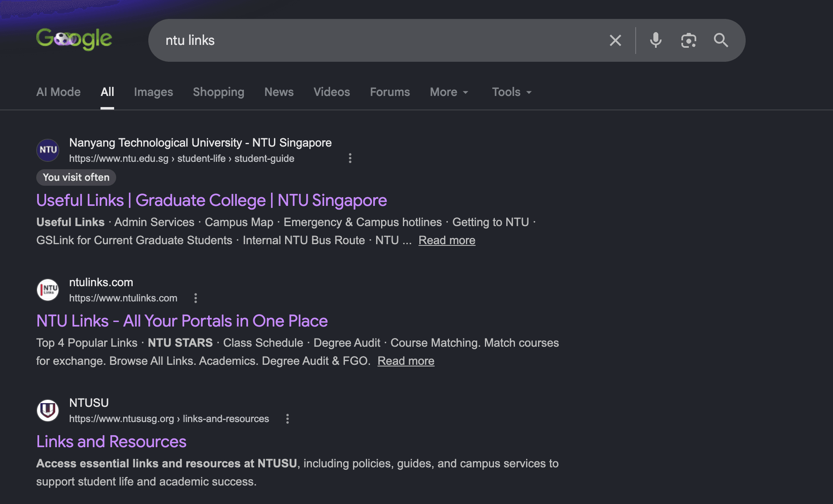Click the NTU Singapore favicon
Image resolution: width=833 pixels, height=504 pixels.
click(x=48, y=150)
